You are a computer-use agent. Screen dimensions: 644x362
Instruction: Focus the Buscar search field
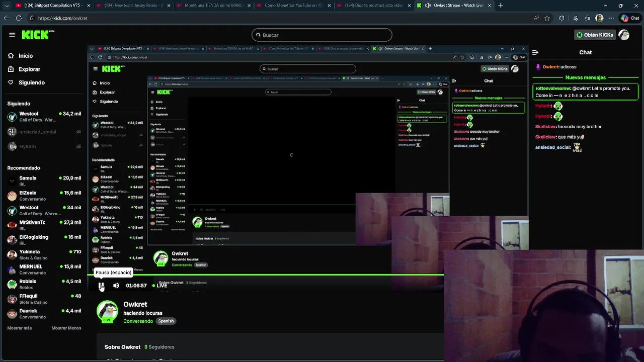tap(322, 35)
